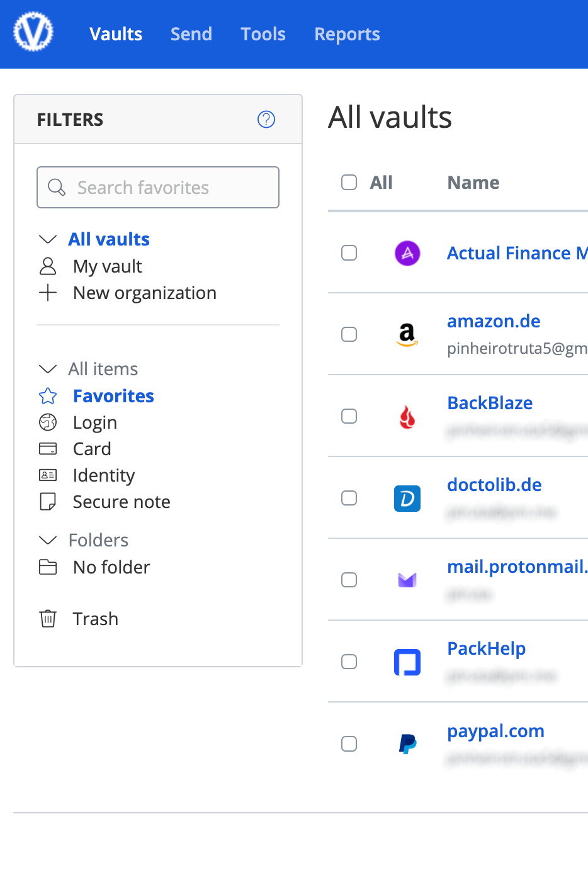Open the filters help question-mark icon
The height and width of the screenshot is (882, 588).
266,119
